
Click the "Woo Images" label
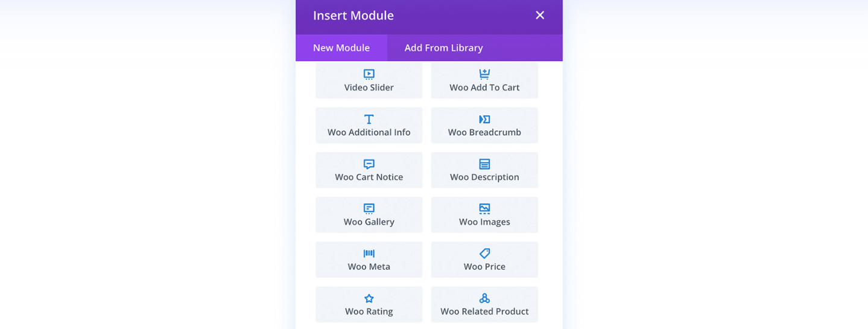pos(484,222)
